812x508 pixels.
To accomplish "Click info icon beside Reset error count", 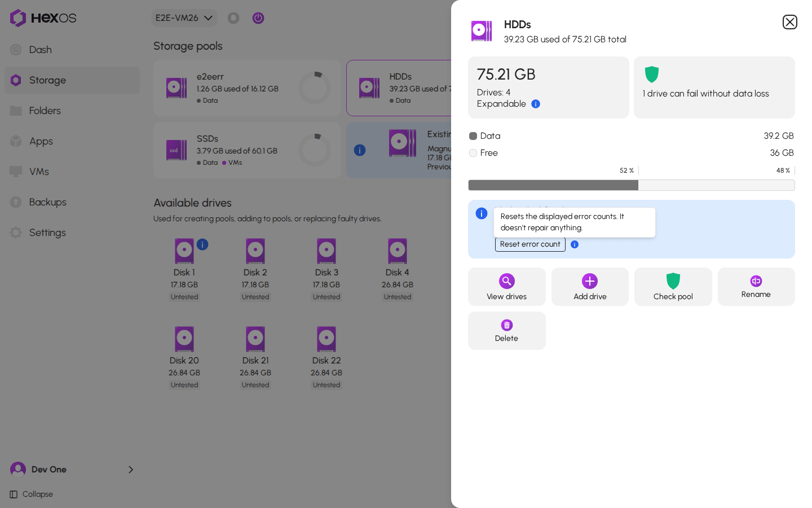I will coord(575,244).
